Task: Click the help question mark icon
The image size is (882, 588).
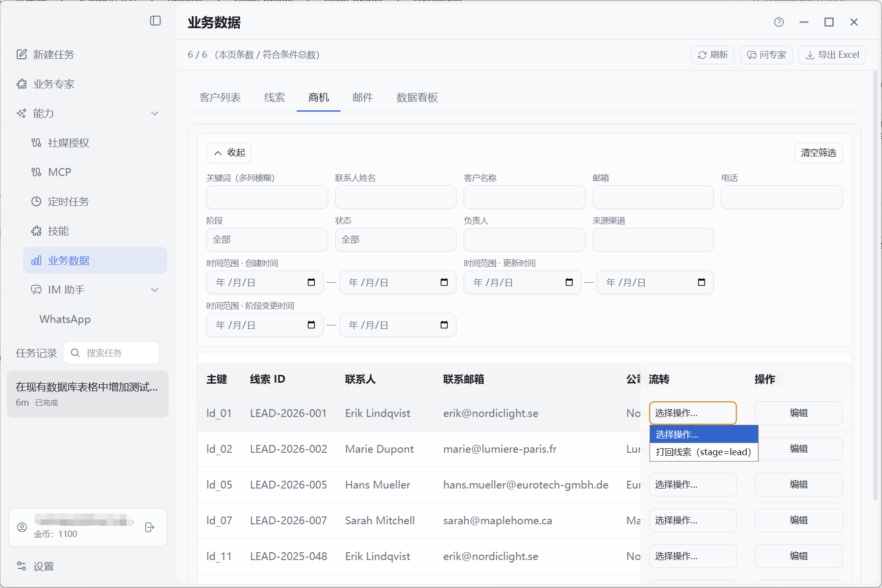Action: 779,22
